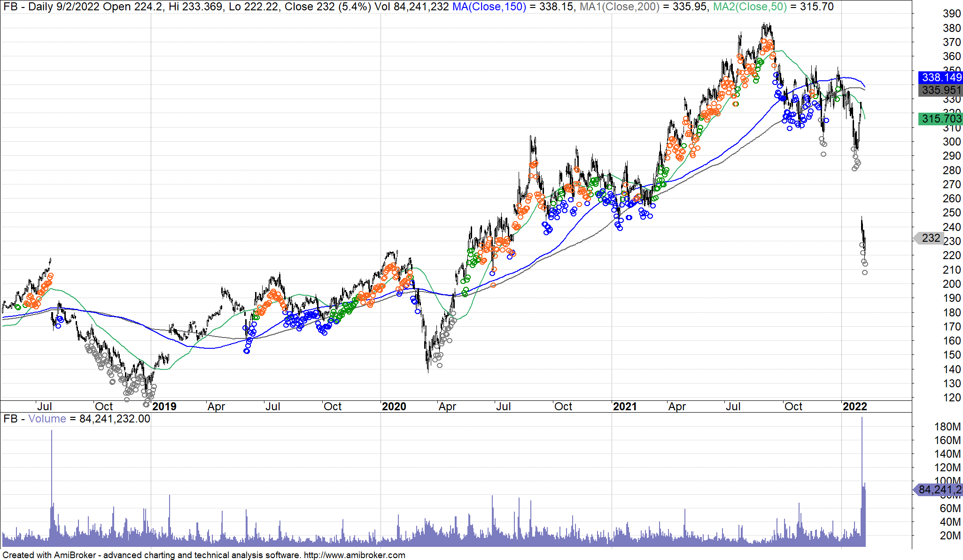Viewport: 963px width, 560px height.
Task: Click the Vol 84,241,232 text in header
Action: tap(412, 7)
